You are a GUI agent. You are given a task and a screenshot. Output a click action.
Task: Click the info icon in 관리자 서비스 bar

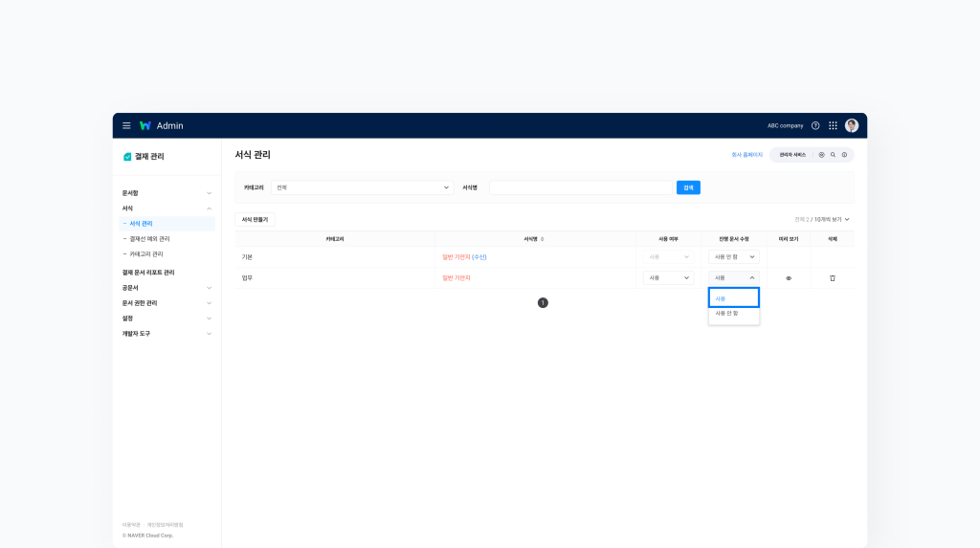tap(844, 155)
